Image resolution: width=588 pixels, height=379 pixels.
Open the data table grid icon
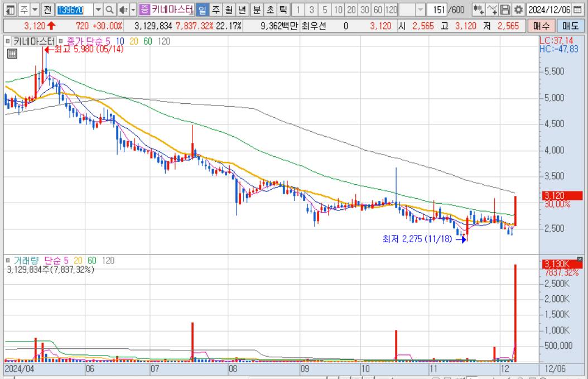12,54
